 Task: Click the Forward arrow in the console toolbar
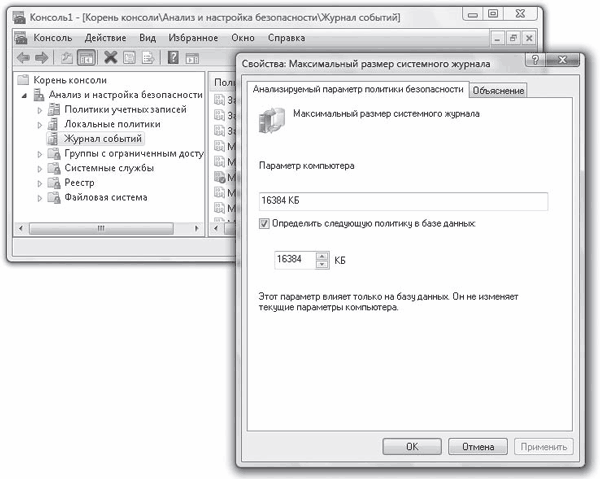tap(41, 58)
